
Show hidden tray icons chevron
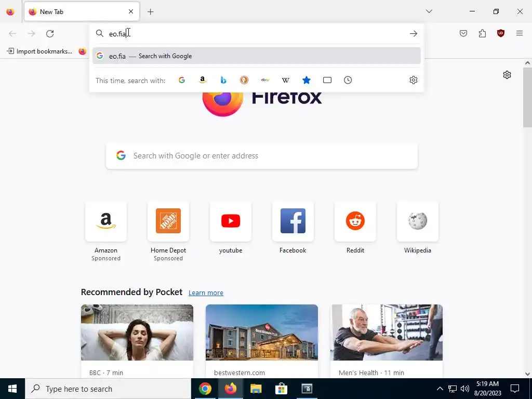coord(440,389)
